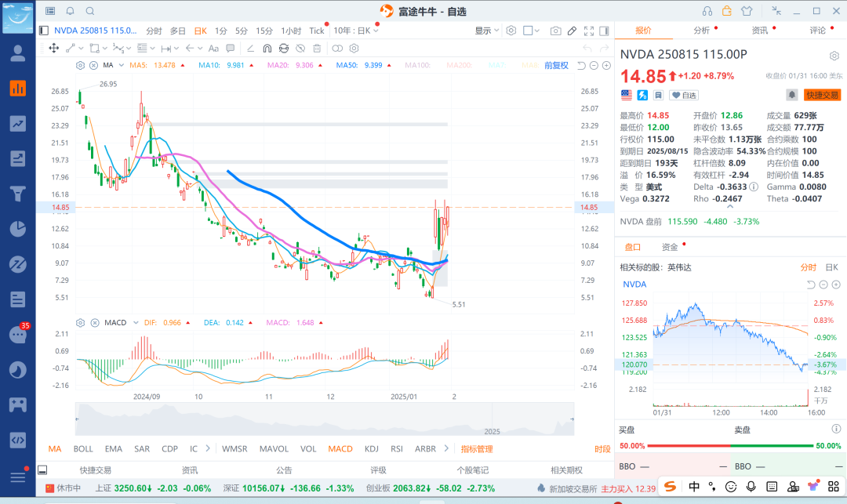
Task: Open the pie chart sidebar icon
Action: 18,229
